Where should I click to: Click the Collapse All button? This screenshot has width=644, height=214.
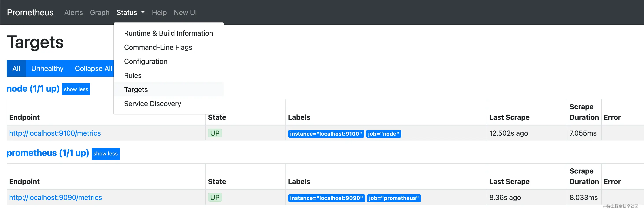(94, 68)
